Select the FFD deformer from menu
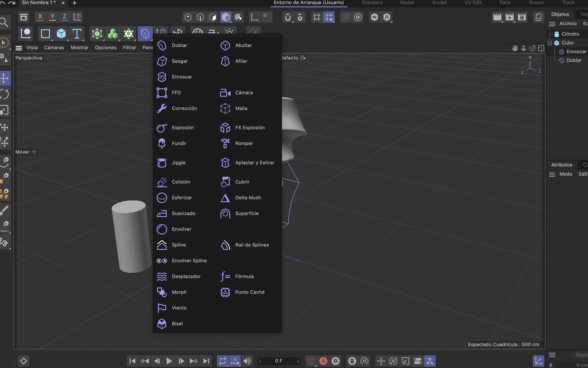 (176, 93)
